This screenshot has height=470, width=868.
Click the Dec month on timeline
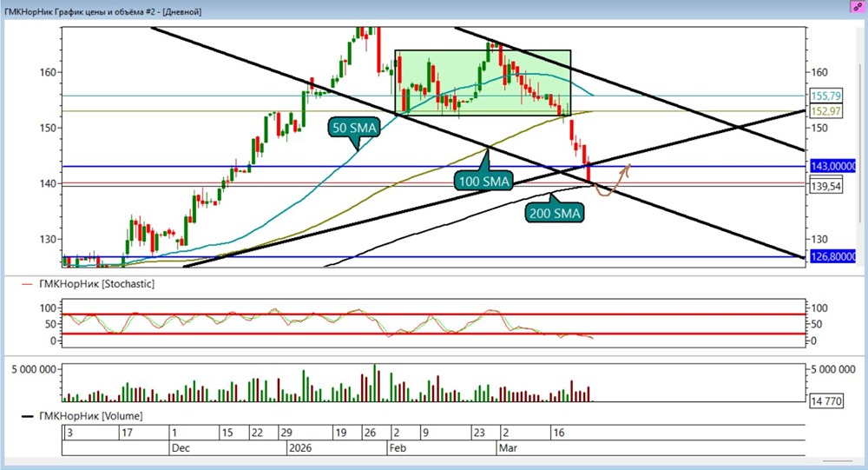(x=181, y=447)
